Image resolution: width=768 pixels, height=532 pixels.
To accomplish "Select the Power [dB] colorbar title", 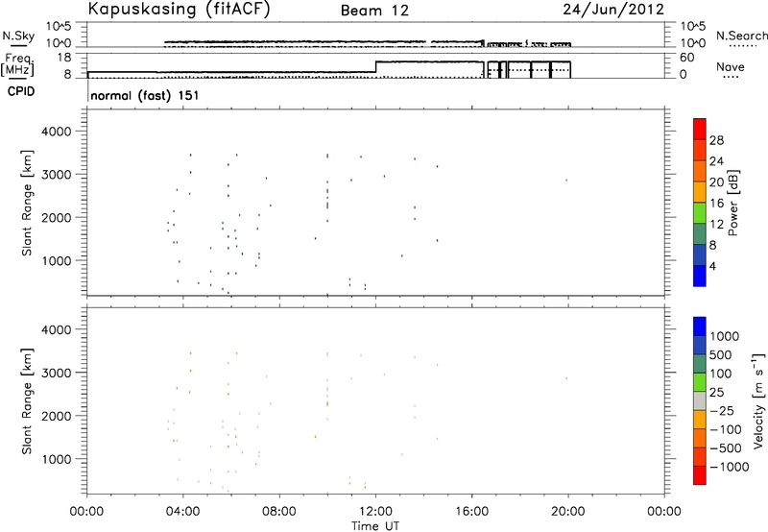I will pos(733,203).
